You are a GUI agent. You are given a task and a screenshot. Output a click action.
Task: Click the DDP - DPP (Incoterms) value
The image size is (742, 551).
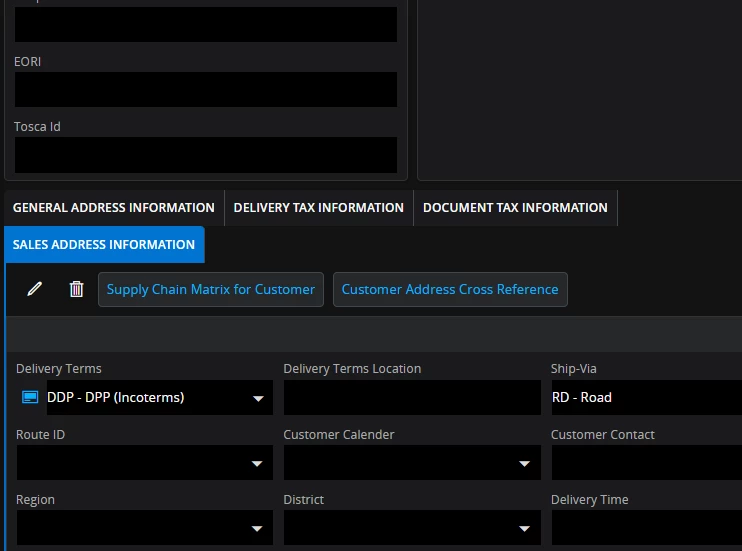click(115, 397)
